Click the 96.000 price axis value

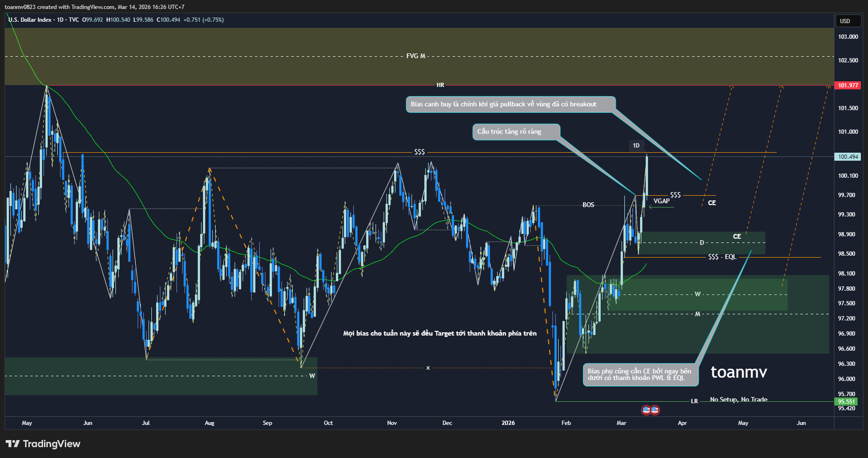click(847, 379)
